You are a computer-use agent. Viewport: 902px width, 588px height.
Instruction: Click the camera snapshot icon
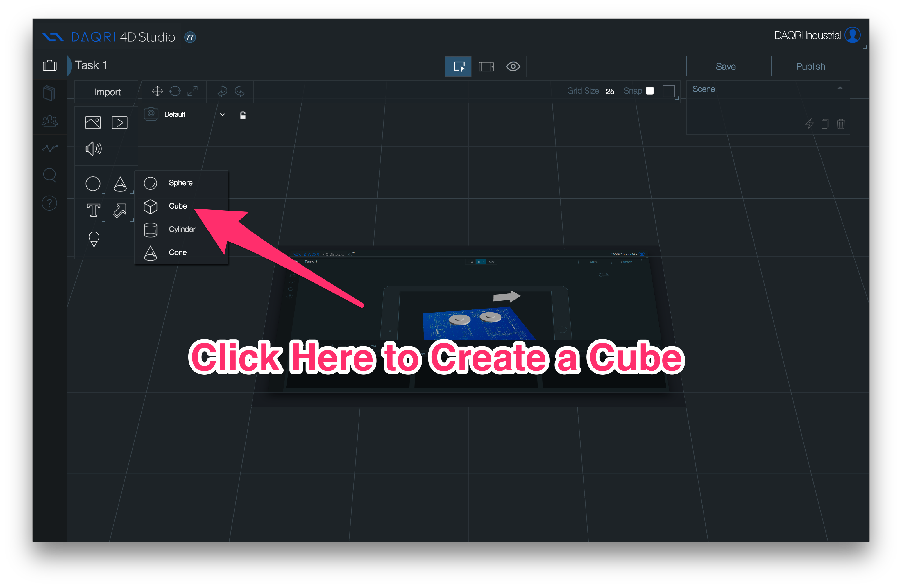[x=151, y=114]
